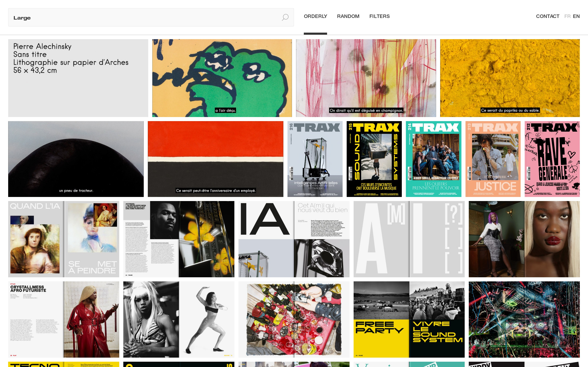
Task: Switch language to FR
Action: [567, 16]
